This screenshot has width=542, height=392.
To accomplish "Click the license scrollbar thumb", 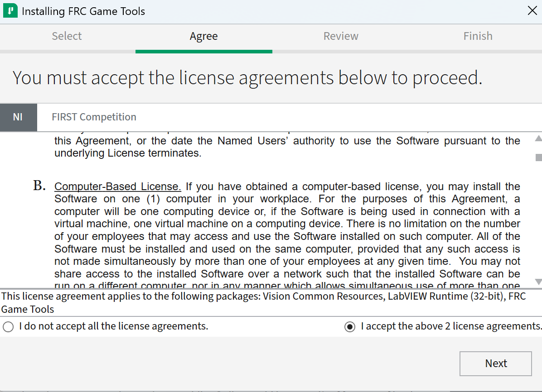I will coord(538,158).
